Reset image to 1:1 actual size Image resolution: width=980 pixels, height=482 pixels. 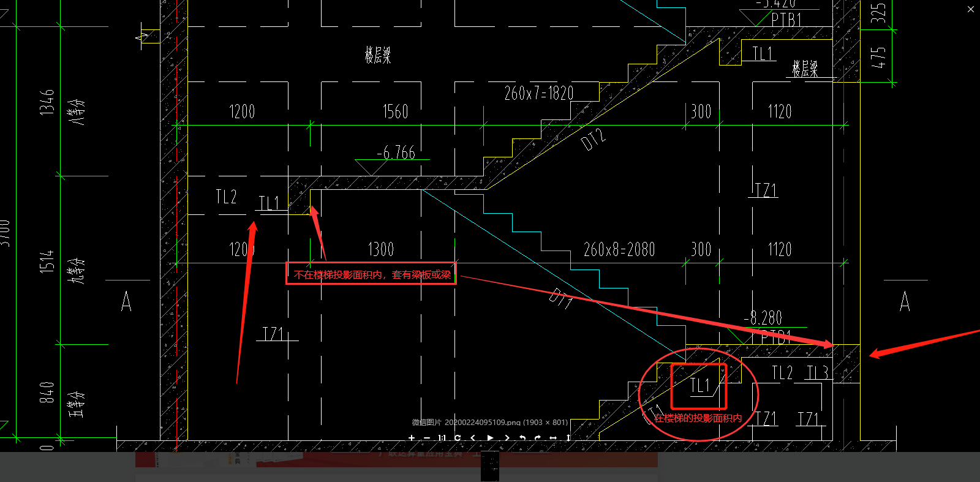pyautogui.click(x=442, y=438)
